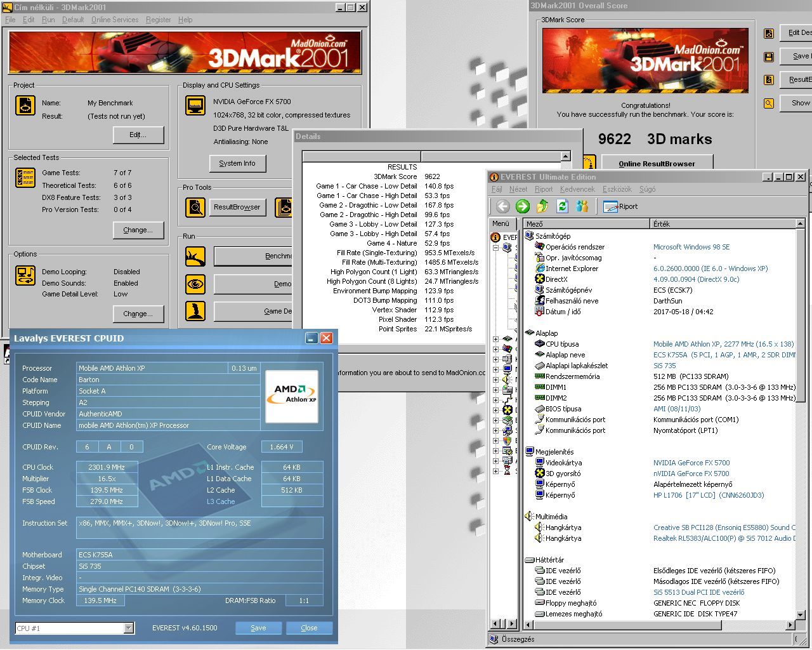Viewport: 812px width, 650px height.
Task: Click Close button in EVEREST CPUID
Action: tap(309, 628)
